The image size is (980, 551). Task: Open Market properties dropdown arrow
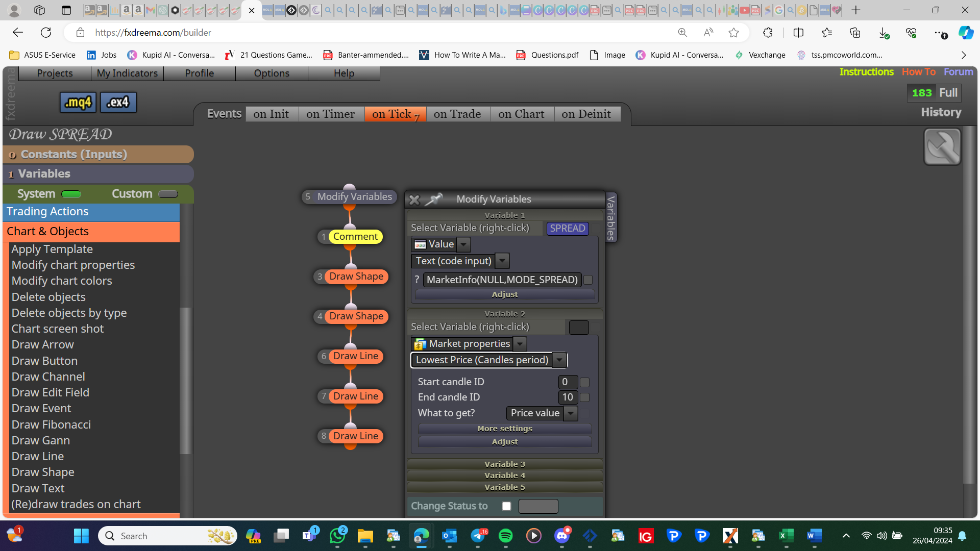click(x=520, y=344)
